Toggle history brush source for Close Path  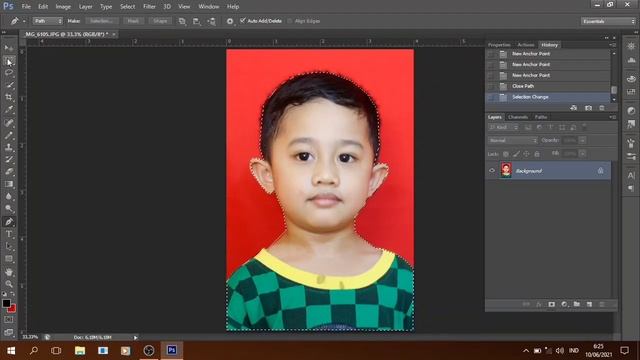click(491, 86)
